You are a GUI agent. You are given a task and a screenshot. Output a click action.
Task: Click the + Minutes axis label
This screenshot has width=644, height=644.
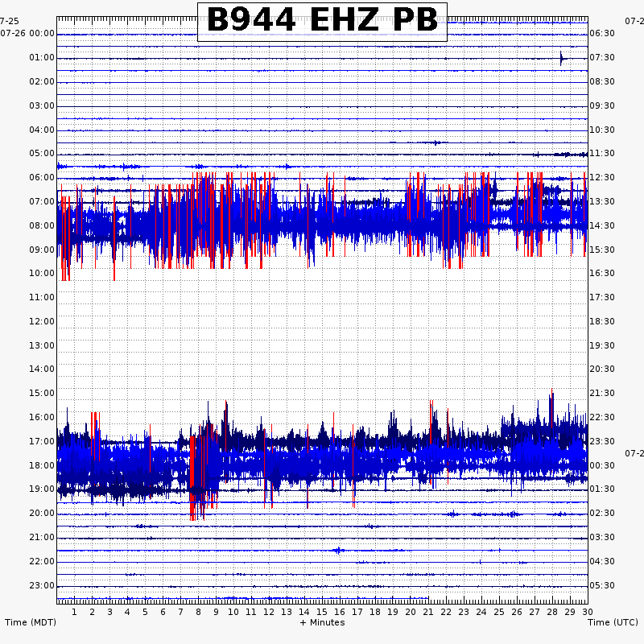[x=323, y=622]
